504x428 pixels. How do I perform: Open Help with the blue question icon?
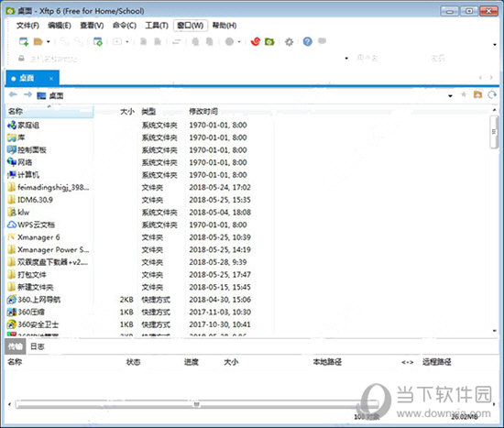[308, 41]
